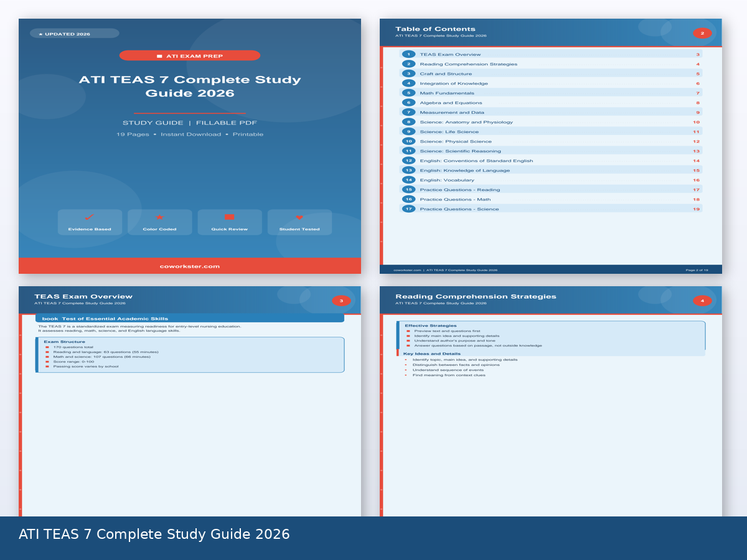Click the heart icon above Student Tested

[x=299, y=217]
